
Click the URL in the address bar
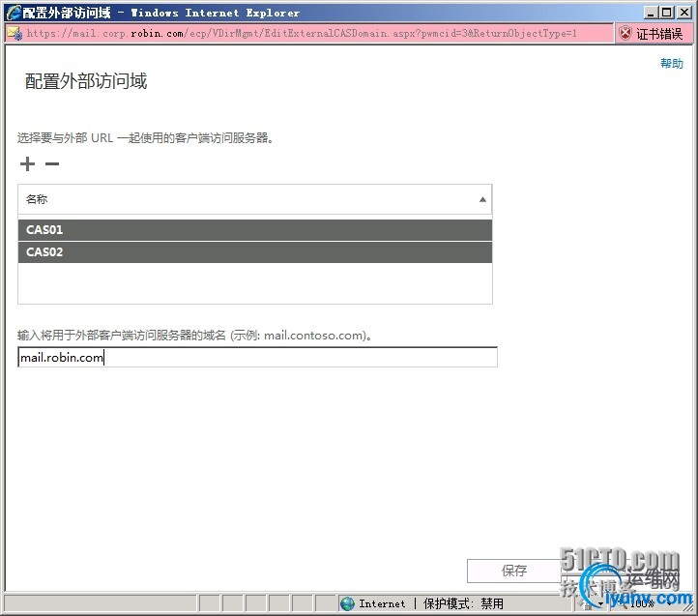[302, 34]
